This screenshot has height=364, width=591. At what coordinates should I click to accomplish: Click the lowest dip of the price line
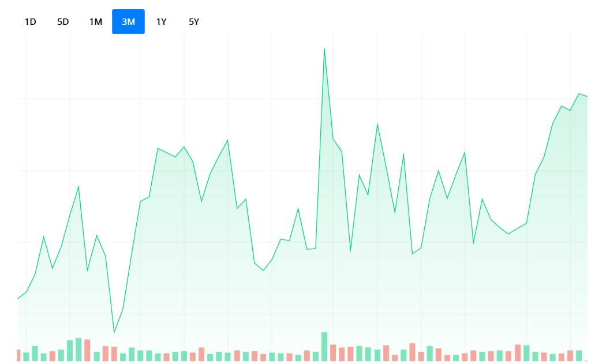114,332
